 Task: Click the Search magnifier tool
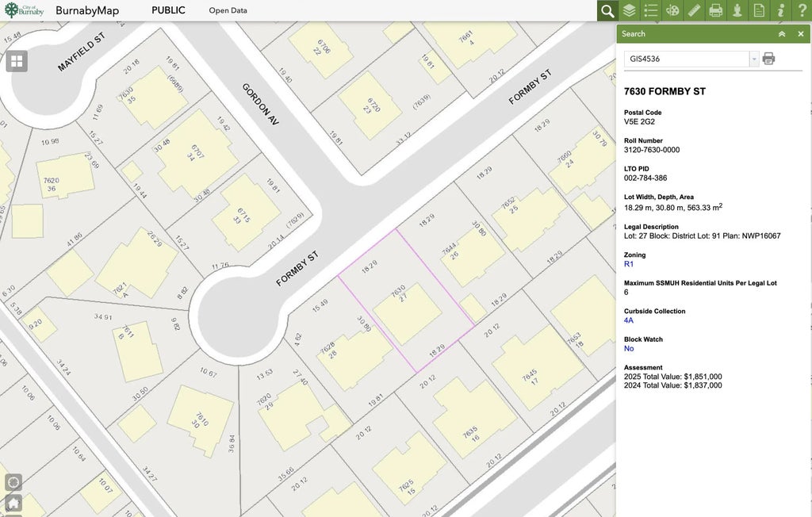pos(607,10)
